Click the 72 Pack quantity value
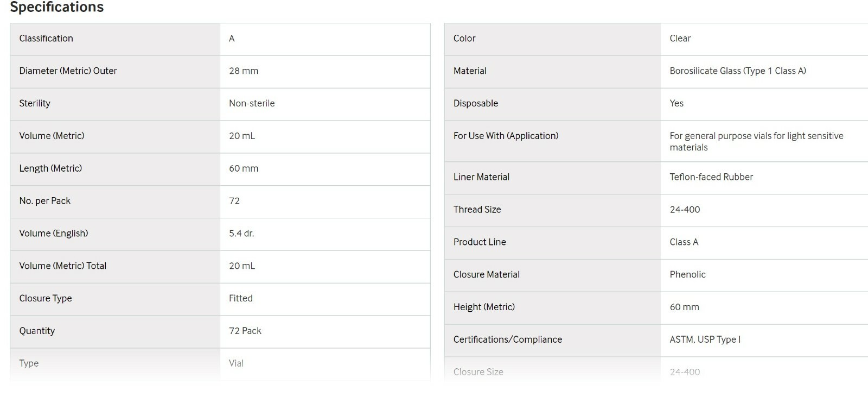 tap(245, 331)
